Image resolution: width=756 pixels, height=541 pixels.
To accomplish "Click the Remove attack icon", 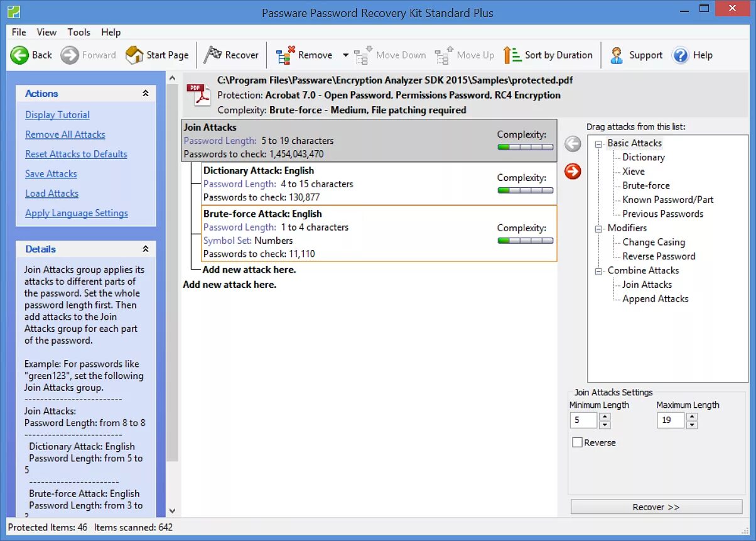I will 286,55.
